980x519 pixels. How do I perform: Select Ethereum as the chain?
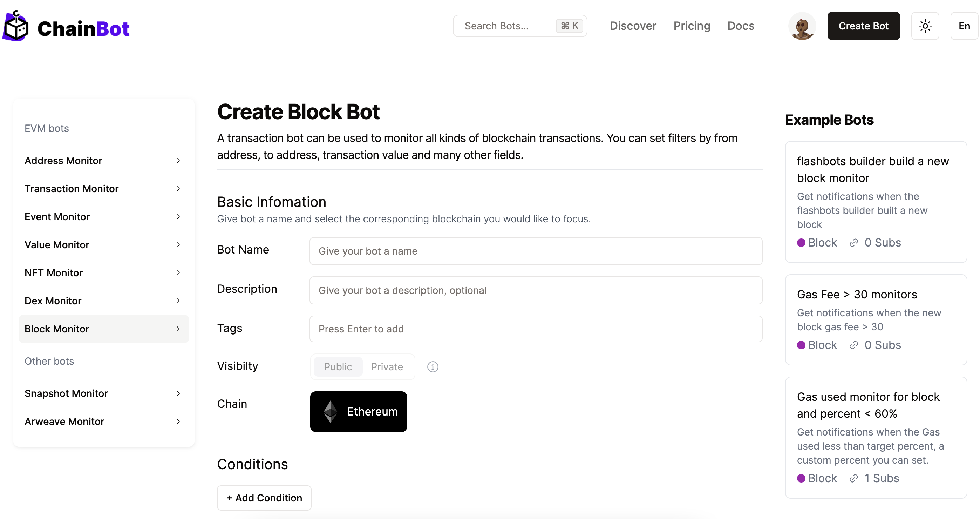pyautogui.click(x=358, y=411)
